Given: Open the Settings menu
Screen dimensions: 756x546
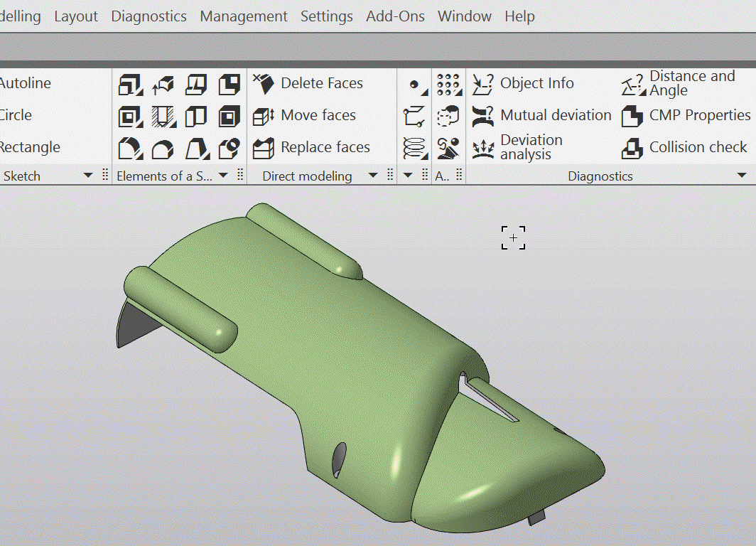Looking at the screenshot, I should [326, 16].
